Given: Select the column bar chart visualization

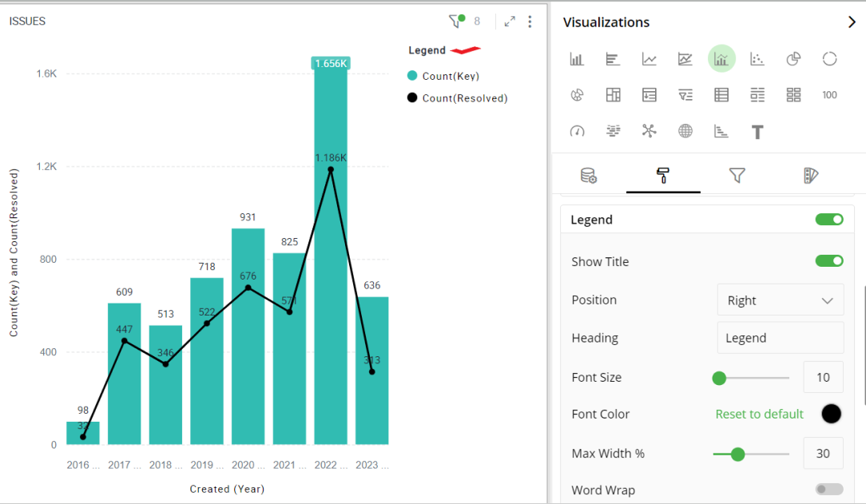Looking at the screenshot, I should (x=577, y=59).
